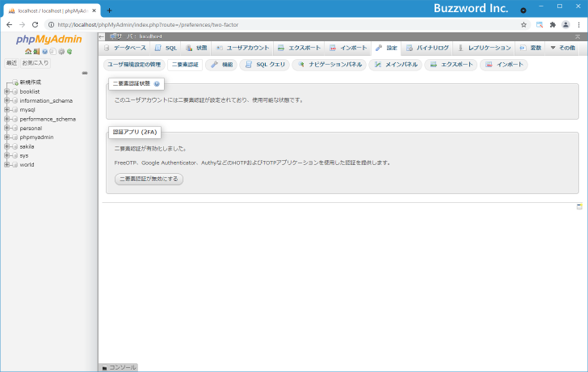Click the mysql database icon
Screen dimensions: 588x372
(15, 110)
